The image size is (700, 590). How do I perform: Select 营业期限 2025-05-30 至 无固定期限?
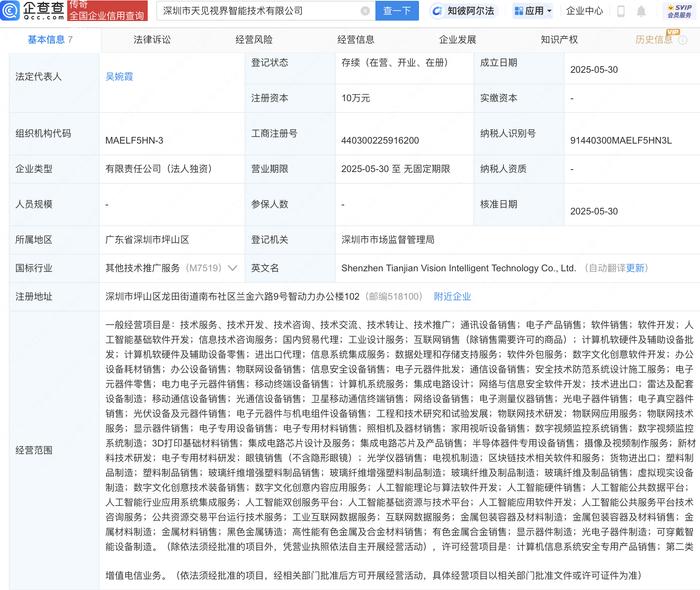[396, 169]
